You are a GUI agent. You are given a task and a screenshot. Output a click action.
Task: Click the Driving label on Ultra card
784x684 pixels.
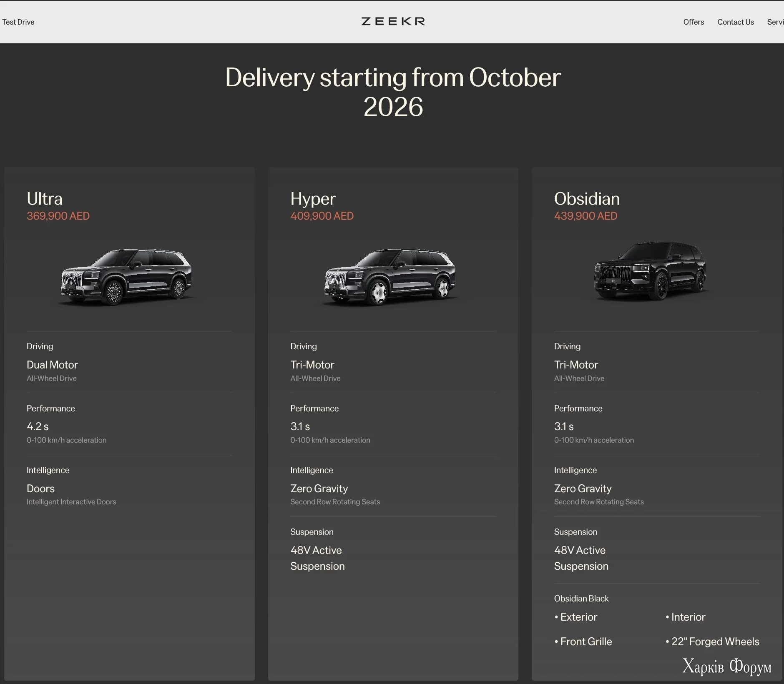(40, 346)
